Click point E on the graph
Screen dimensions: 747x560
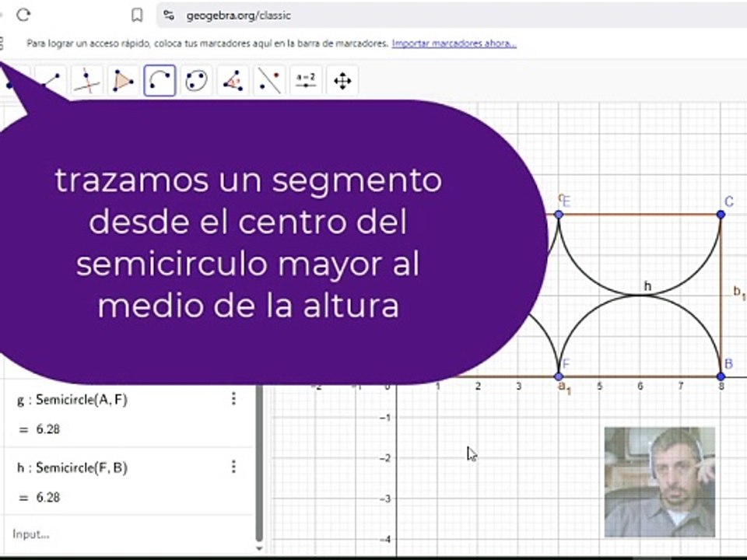point(559,215)
